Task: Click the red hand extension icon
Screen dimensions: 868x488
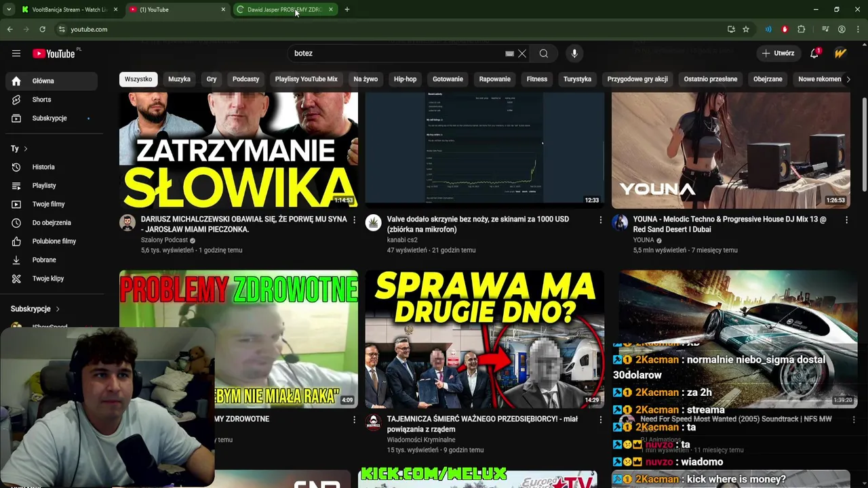Action: click(x=785, y=29)
